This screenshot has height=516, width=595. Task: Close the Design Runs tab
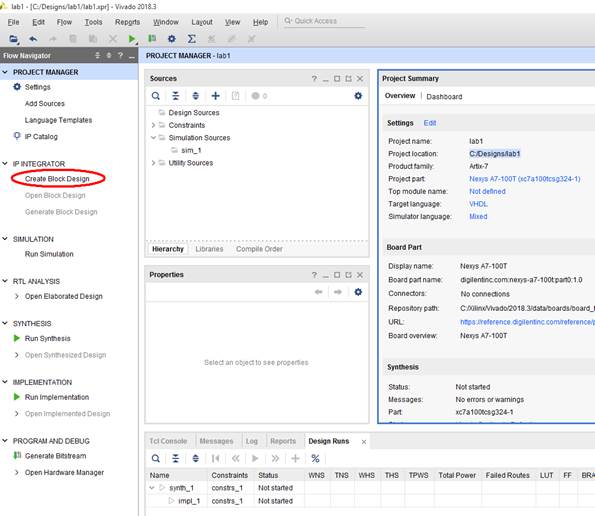364,442
